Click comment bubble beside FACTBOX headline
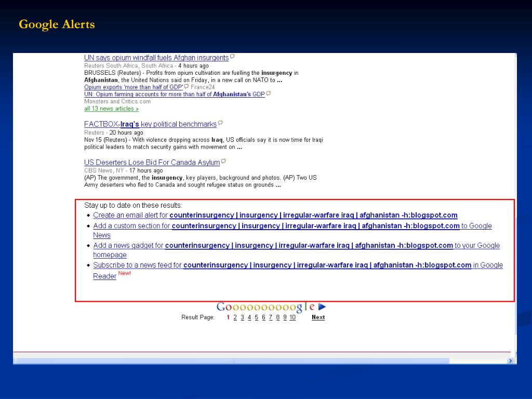Screen dimensions: 532x399 (220, 123)
